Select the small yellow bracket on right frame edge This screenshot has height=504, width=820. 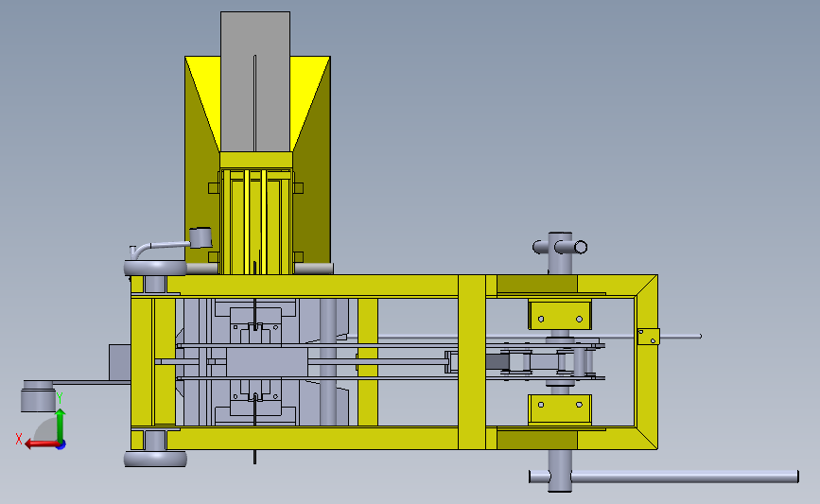(x=649, y=337)
